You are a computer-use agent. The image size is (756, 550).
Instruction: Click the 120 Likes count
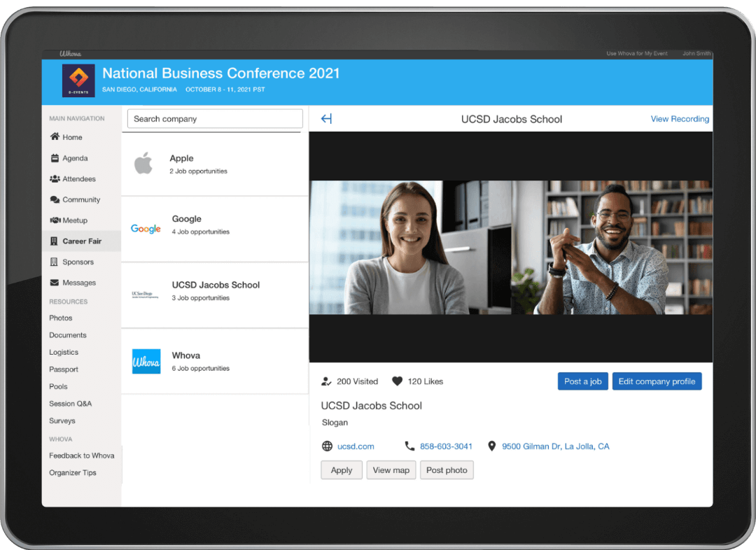[x=426, y=381]
